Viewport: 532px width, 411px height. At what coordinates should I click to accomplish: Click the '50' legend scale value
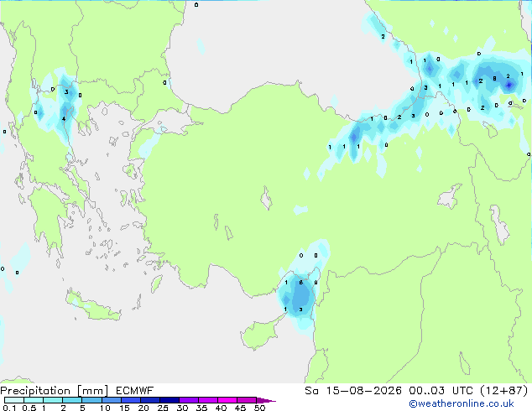(260, 408)
